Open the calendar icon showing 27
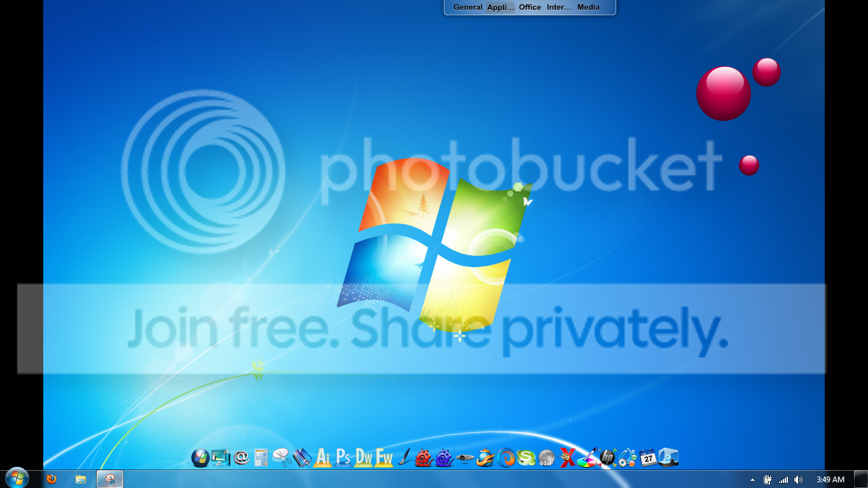 648,457
